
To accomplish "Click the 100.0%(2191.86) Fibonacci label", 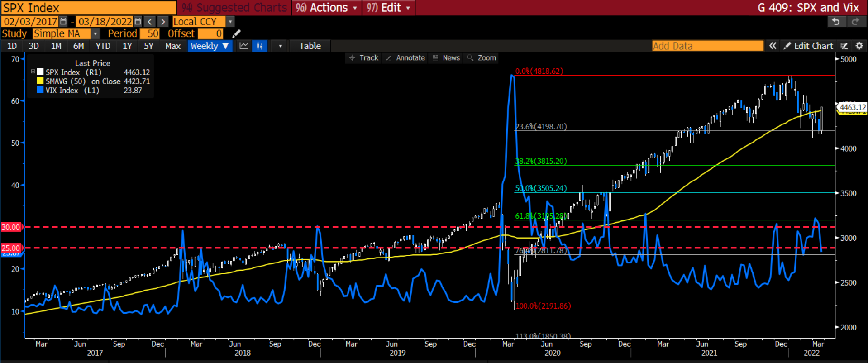I will (x=543, y=306).
